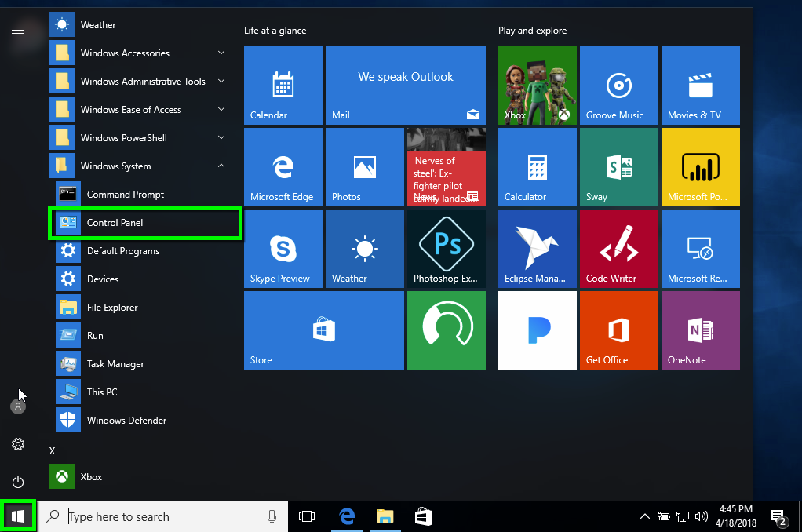The height and width of the screenshot is (532, 802).
Task: Open the Movies & TV tile
Action: coord(701,86)
